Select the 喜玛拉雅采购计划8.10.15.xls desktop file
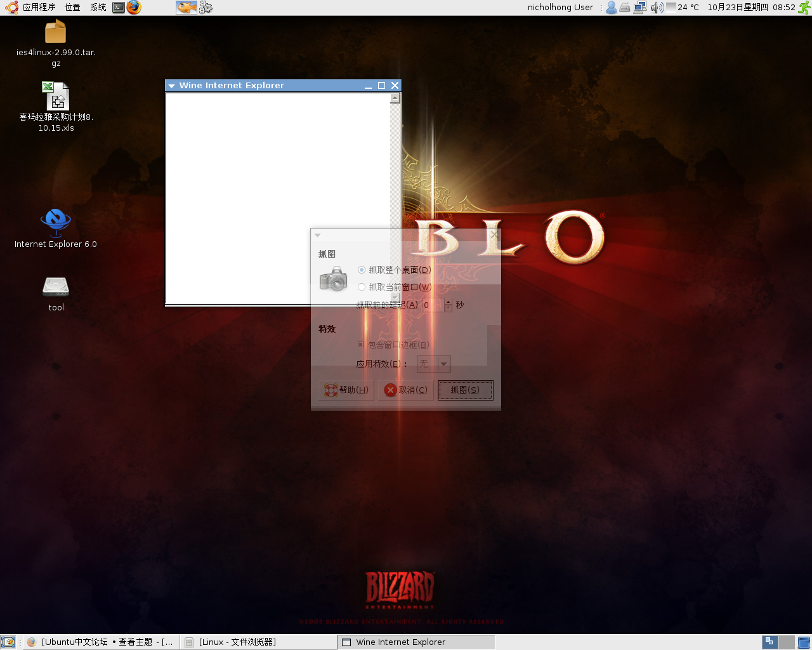The height and width of the screenshot is (650, 812). coord(56,107)
